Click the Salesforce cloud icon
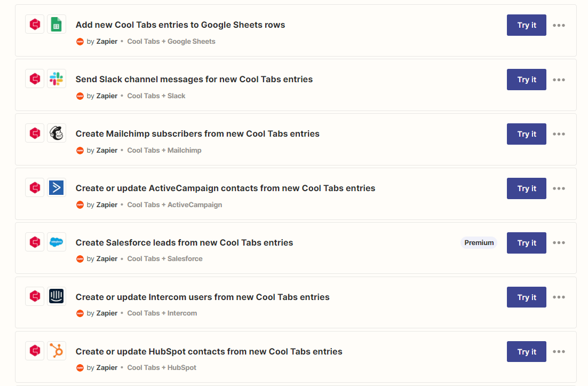 pyautogui.click(x=56, y=242)
